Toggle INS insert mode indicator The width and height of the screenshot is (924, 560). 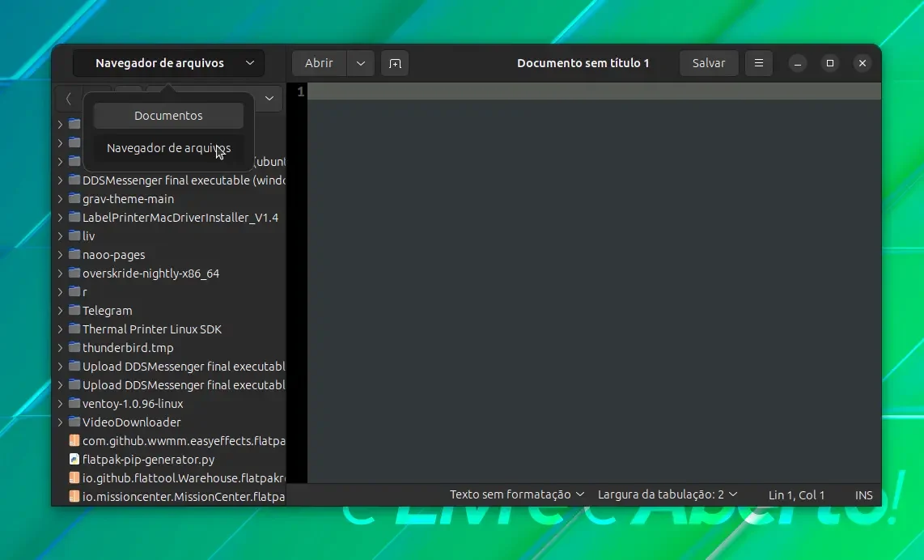click(863, 495)
